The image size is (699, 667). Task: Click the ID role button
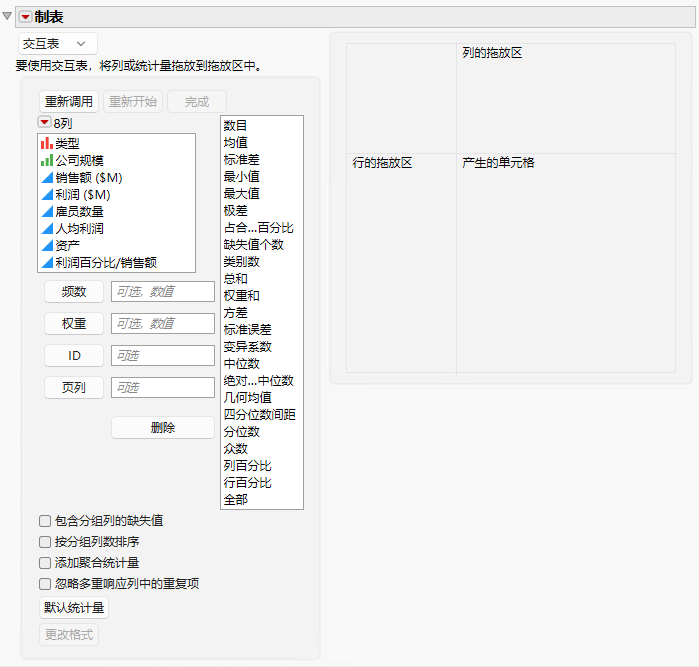[74, 356]
